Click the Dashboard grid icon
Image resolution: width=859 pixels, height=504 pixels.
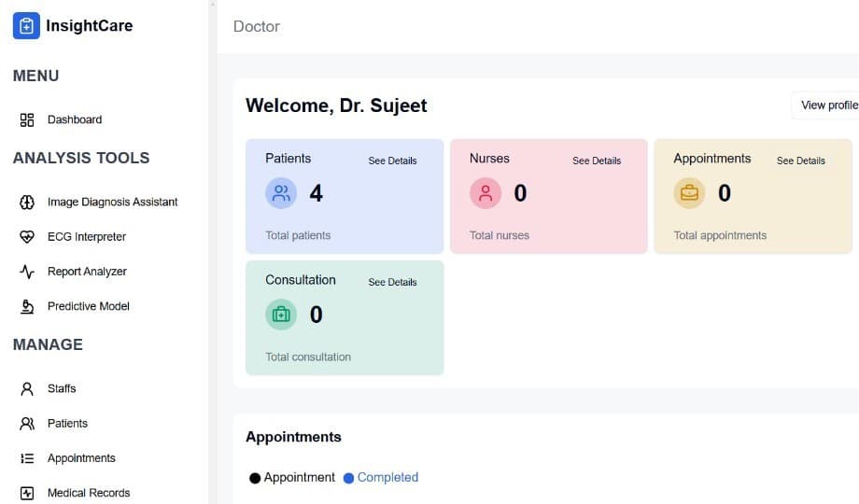[x=27, y=120]
